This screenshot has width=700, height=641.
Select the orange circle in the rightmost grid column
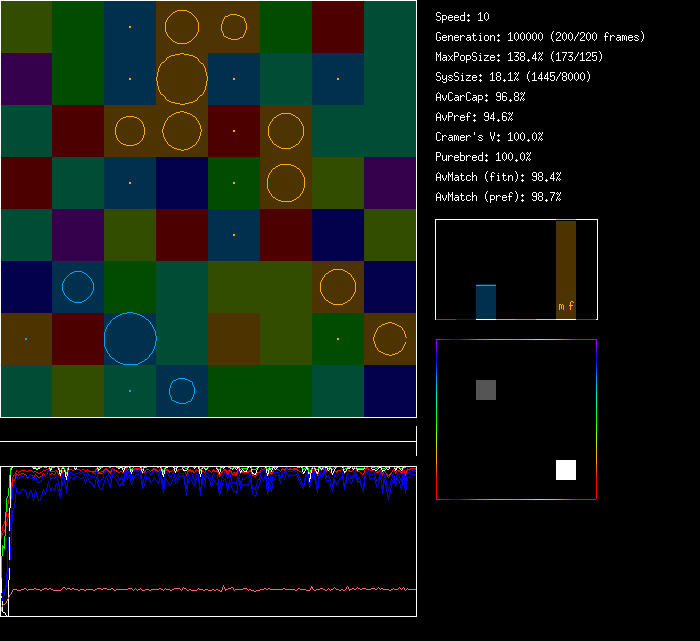point(389,339)
